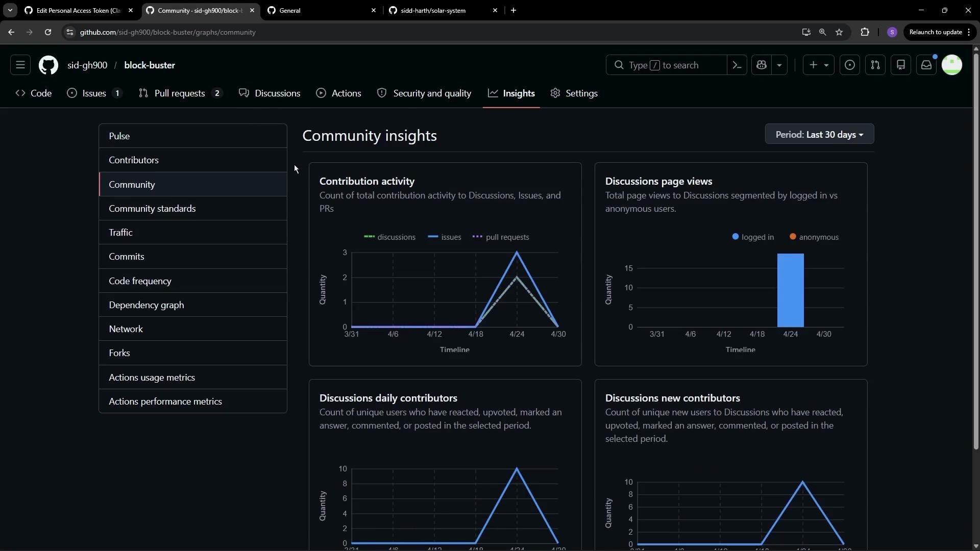Reload the page with the refresh icon
This screenshot has width=980, height=551.
coord(48,32)
